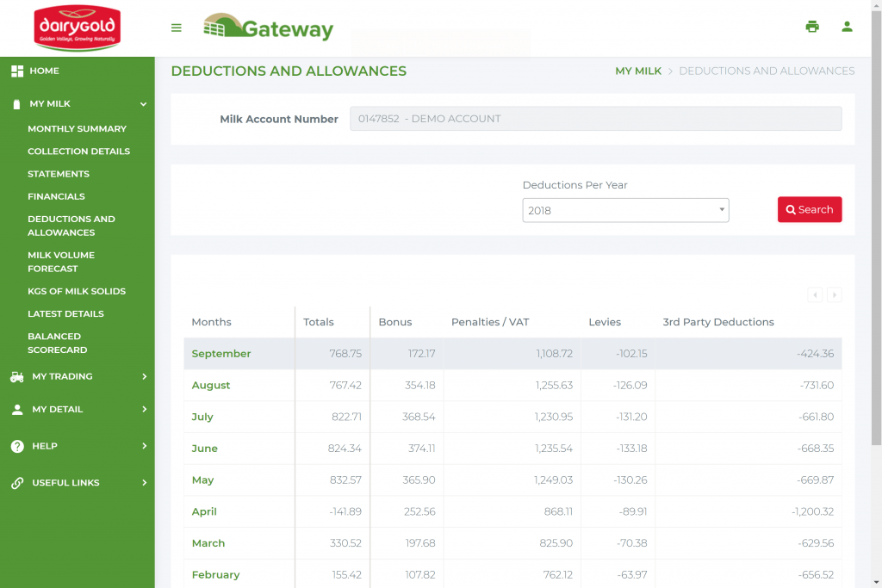Select Deductions and Allowances sidebar item
The width and height of the screenshot is (882, 588).
coord(71,226)
